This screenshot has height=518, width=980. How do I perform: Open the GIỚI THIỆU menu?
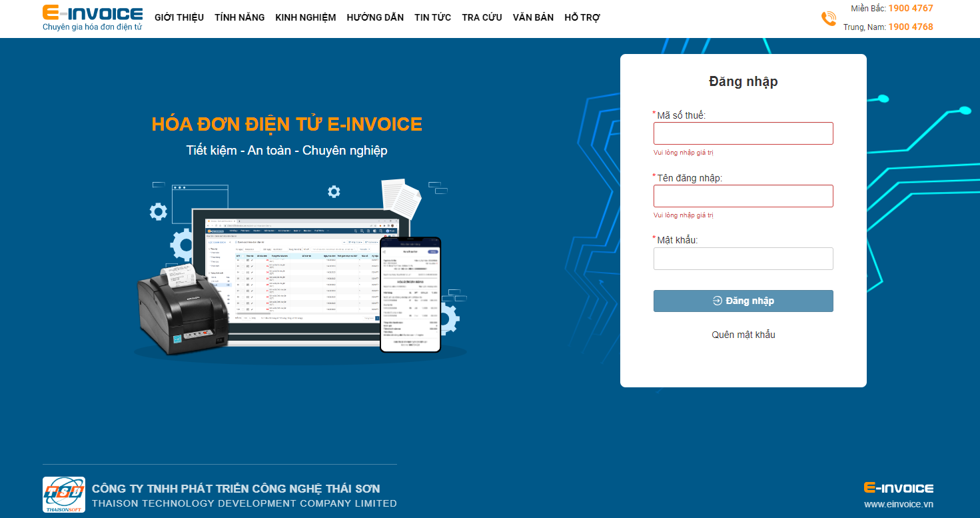click(179, 17)
